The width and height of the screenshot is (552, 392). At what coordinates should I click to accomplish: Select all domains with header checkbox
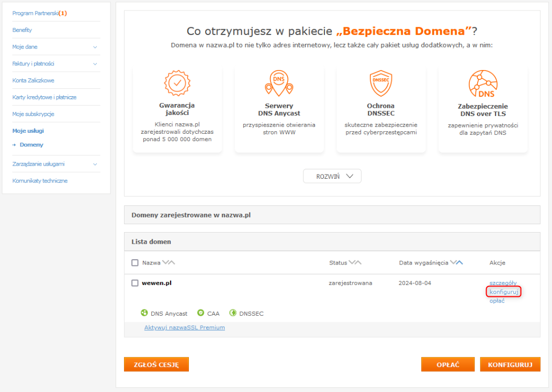(135, 262)
